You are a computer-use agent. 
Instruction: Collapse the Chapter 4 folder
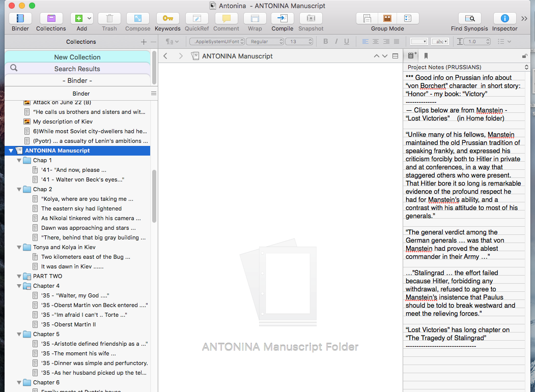tap(19, 286)
